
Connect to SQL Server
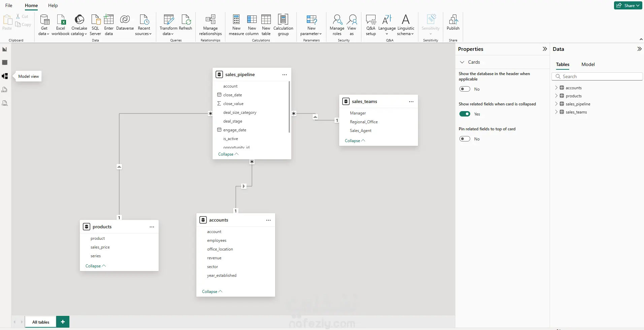95,25
